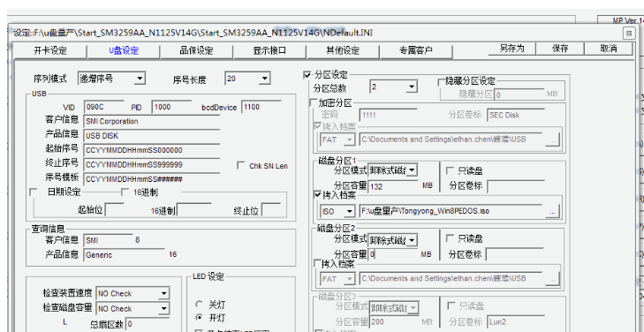Expand the 检查磁盘容量 dropdown
Viewport: 644px width, 332px height.
pyautogui.click(x=164, y=309)
